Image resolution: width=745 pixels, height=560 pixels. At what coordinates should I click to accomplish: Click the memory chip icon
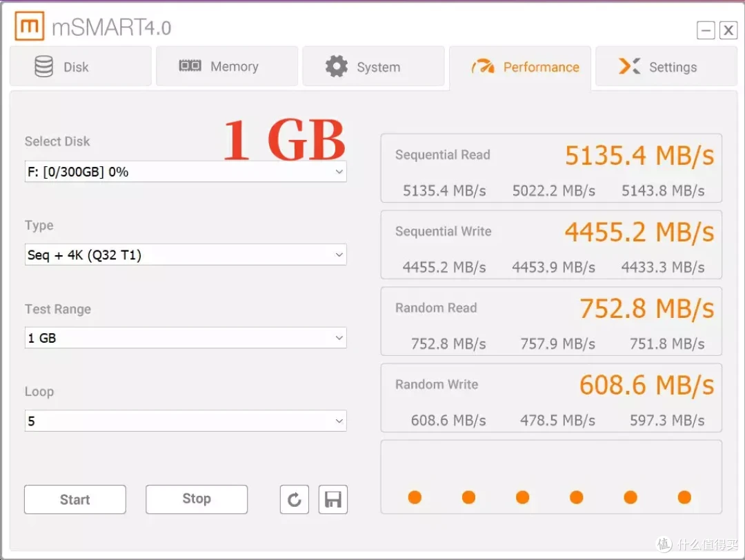pos(190,66)
